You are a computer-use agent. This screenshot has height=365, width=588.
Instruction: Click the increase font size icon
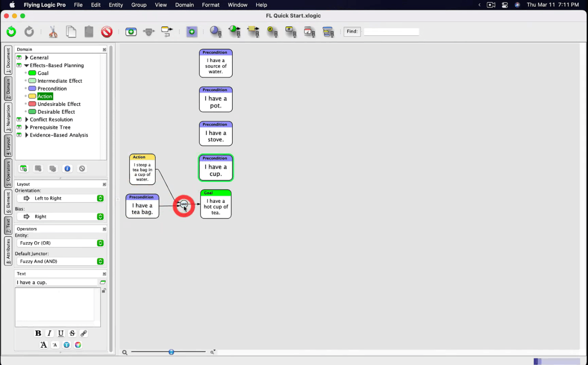(x=44, y=345)
